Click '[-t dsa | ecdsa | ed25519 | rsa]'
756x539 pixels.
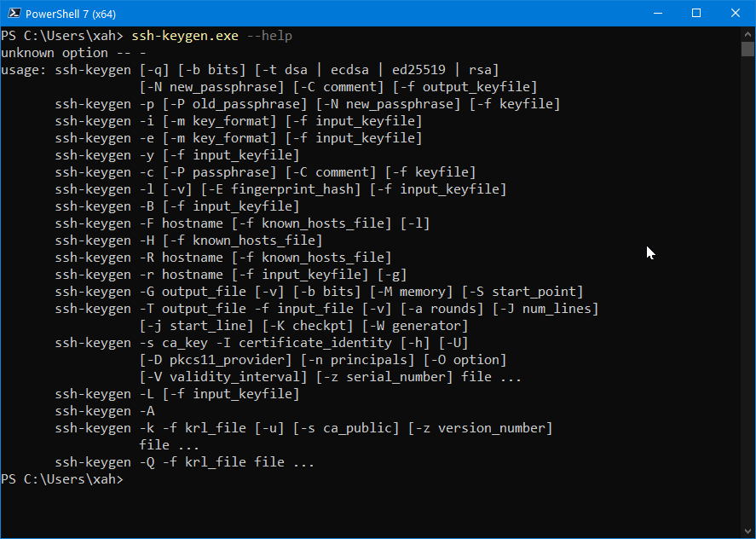point(377,70)
